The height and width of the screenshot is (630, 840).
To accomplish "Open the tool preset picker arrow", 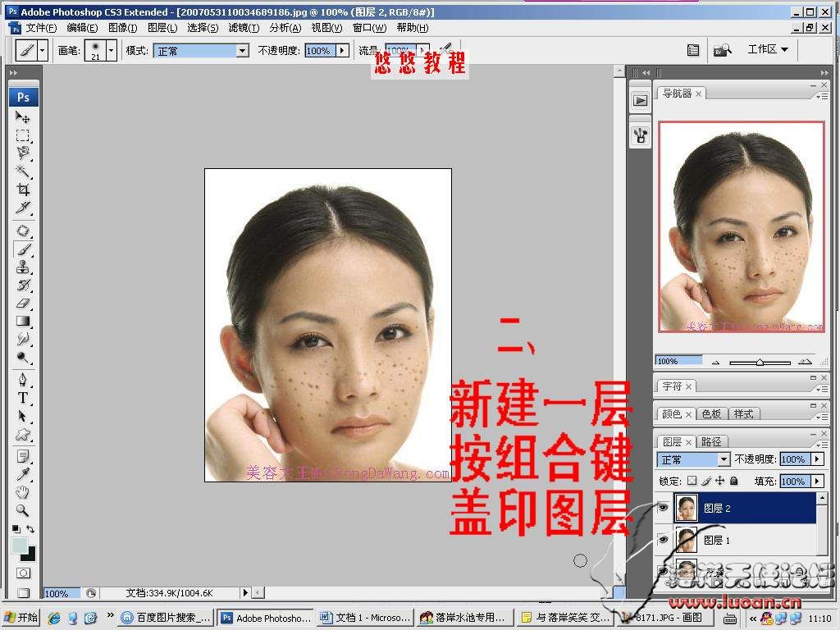I will coord(43,50).
